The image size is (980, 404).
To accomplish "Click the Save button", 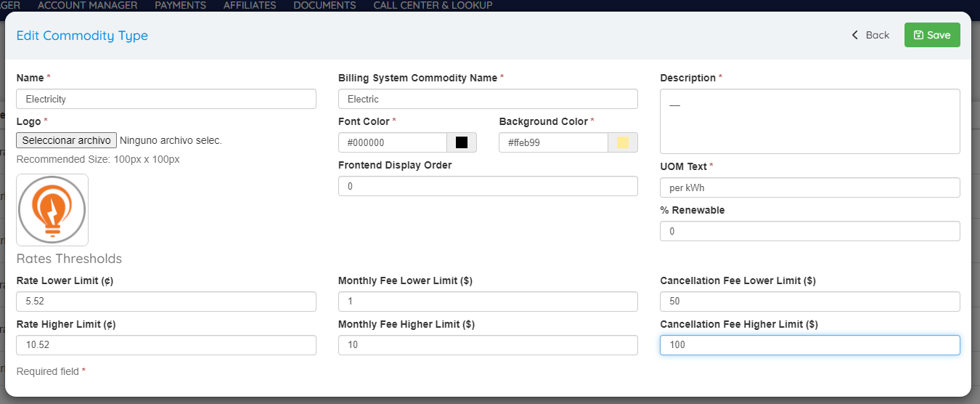I will (x=932, y=35).
